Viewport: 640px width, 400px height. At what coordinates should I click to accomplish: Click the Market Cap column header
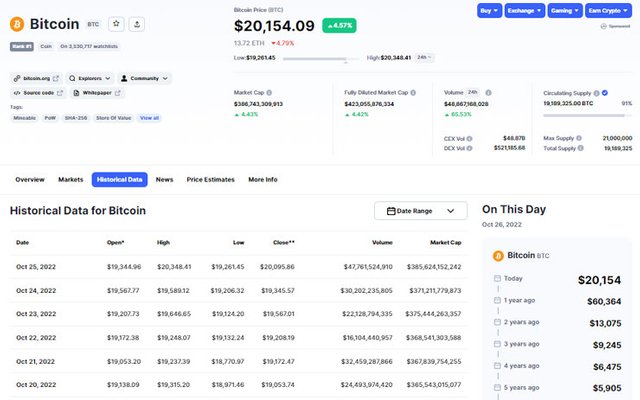tap(445, 242)
